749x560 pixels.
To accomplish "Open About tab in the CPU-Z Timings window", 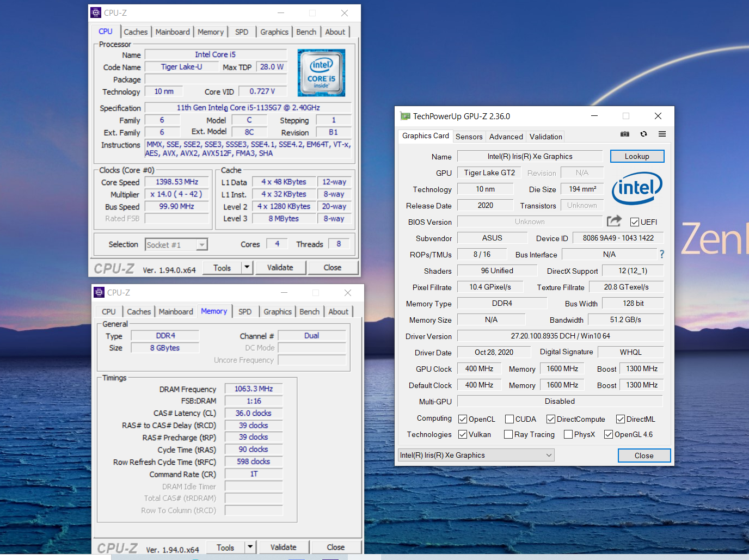I will [x=339, y=312].
